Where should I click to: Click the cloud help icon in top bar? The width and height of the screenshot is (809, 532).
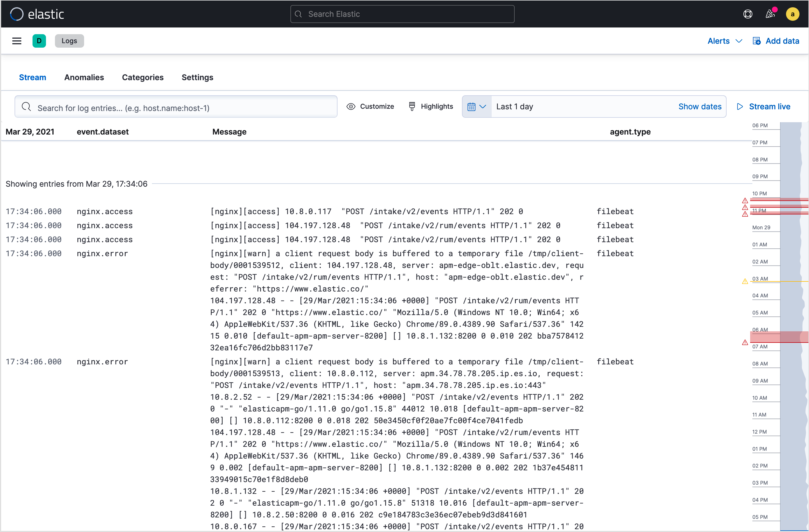pos(748,14)
